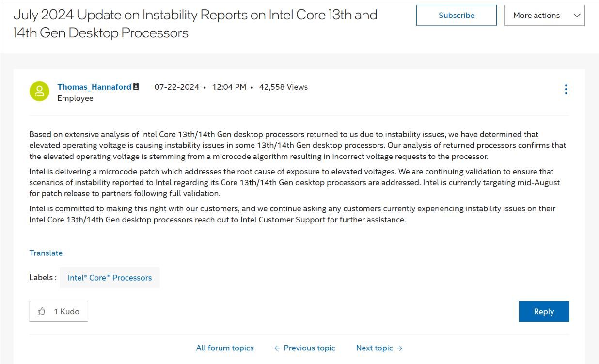Click the left arrow before Previous topic
This screenshot has width=599, height=364.
click(277, 348)
